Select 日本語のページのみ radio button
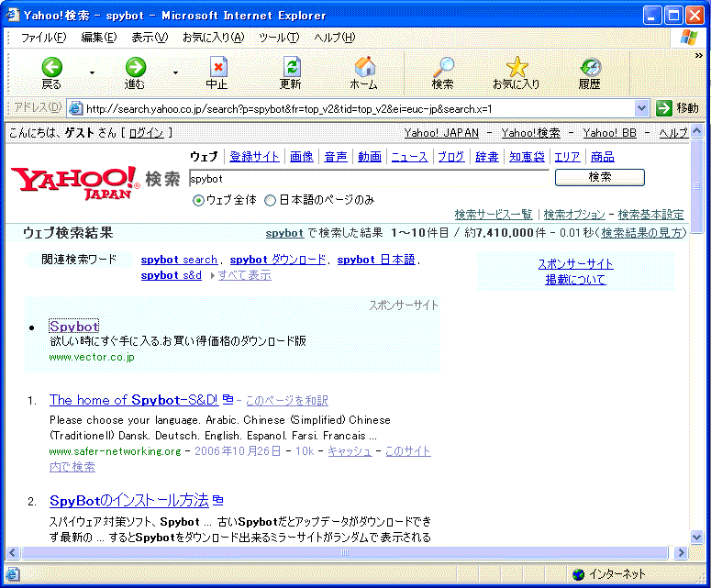Viewport: 711px width, 588px height. coord(271,200)
